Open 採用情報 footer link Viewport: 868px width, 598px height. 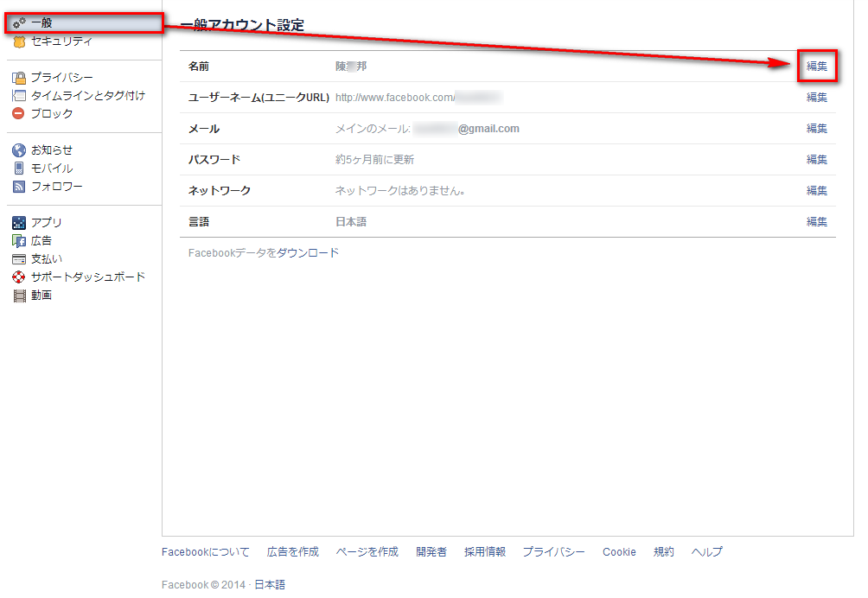click(x=485, y=551)
